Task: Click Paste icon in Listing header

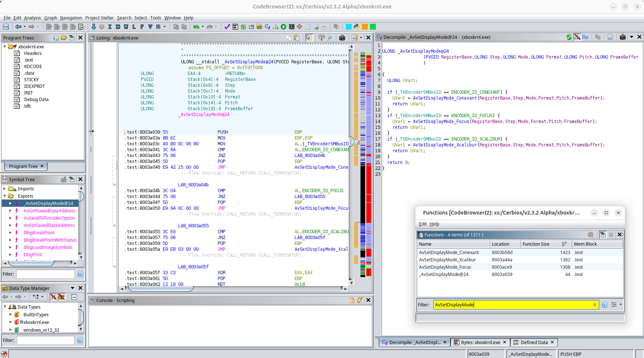Action: pos(297,38)
